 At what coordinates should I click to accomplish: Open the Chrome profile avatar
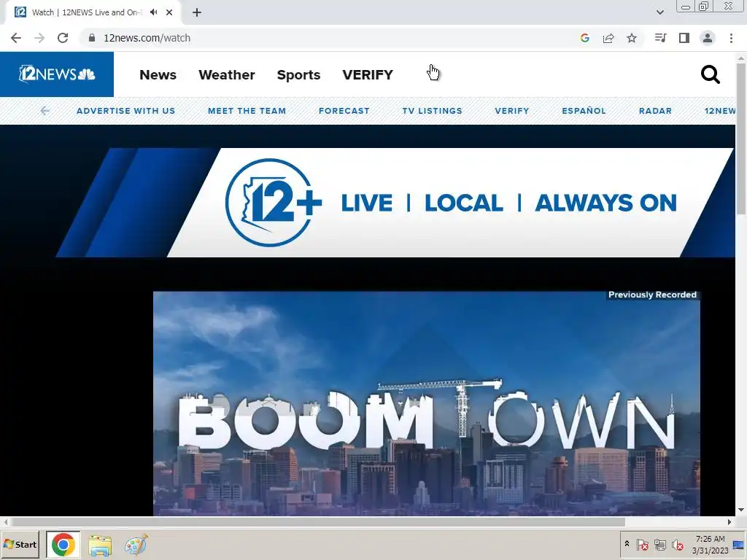pos(708,38)
